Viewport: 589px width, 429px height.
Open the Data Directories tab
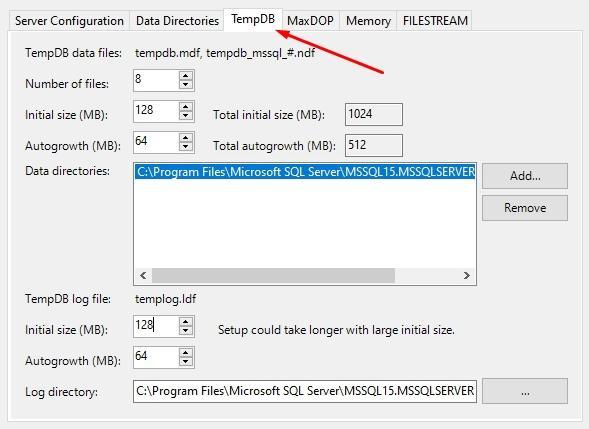(x=177, y=21)
